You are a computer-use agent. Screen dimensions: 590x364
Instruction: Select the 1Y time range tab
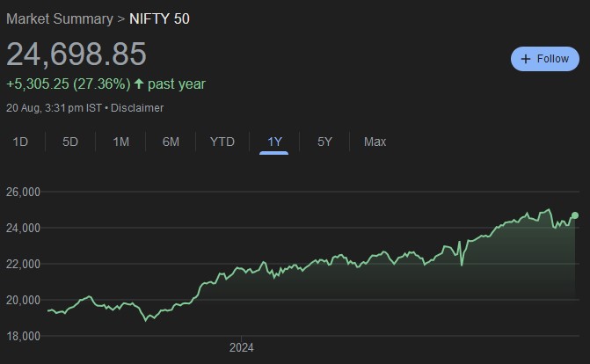point(274,142)
